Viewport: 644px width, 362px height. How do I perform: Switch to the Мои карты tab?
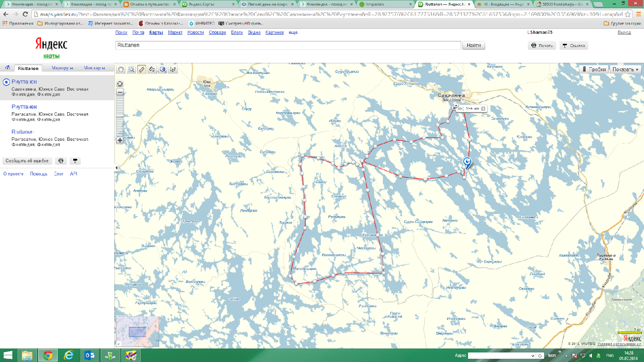[x=94, y=68]
